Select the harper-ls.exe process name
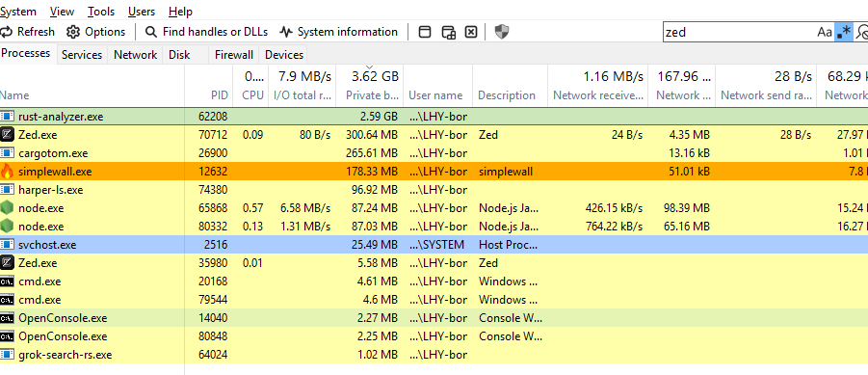The height and width of the screenshot is (375, 868). click(50, 190)
